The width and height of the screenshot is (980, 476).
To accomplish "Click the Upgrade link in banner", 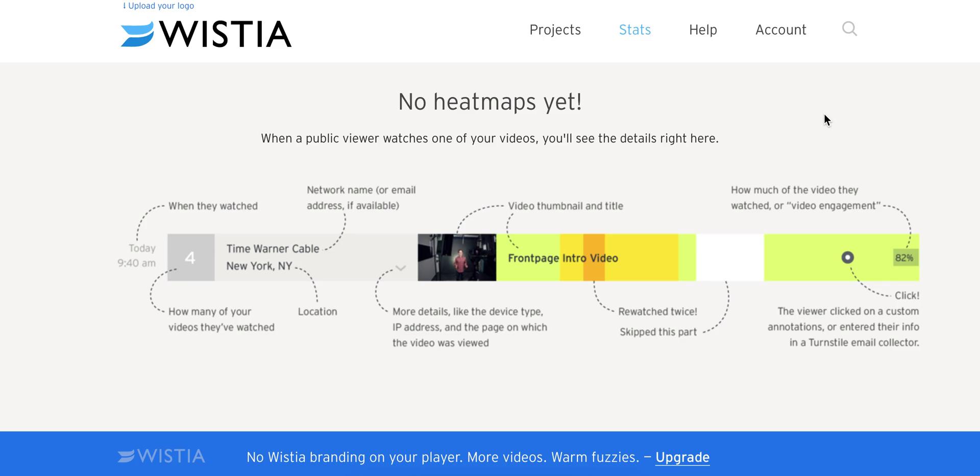I will [682, 457].
